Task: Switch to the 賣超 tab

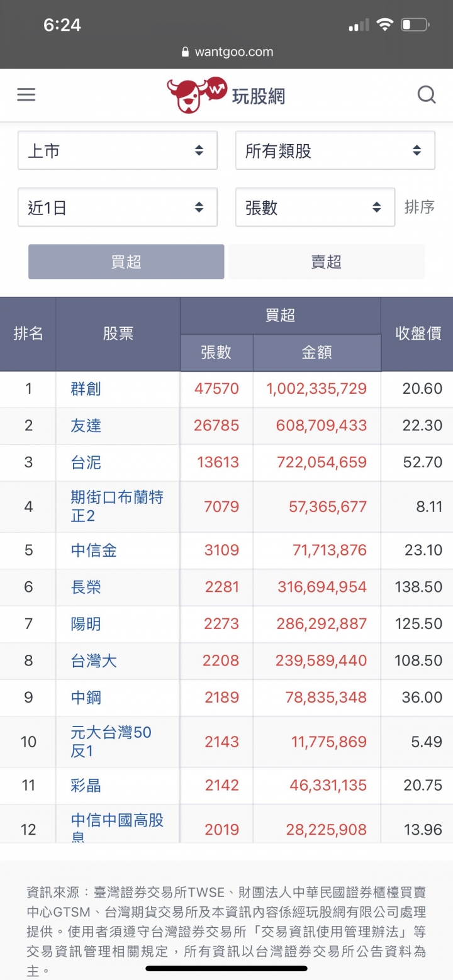Action: 327,262
